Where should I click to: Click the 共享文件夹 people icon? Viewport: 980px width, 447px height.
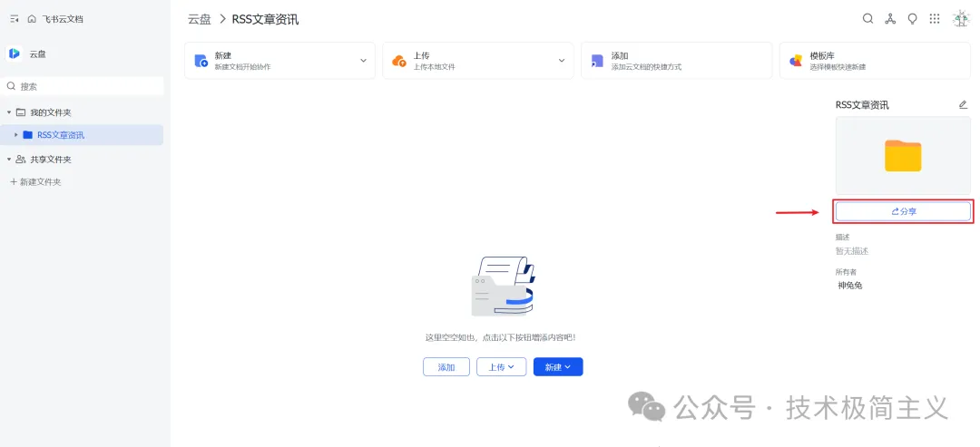click(21, 160)
